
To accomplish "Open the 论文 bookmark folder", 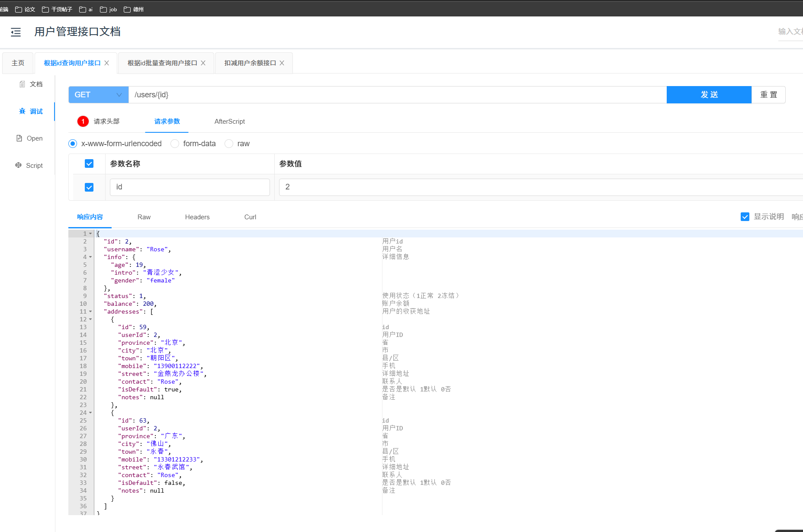I will (x=25, y=10).
